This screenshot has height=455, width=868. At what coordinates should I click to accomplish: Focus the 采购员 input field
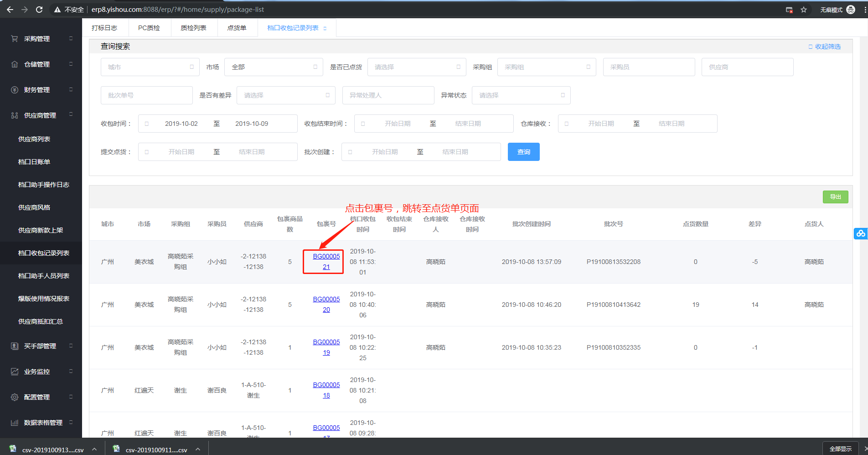coord(649,67)
